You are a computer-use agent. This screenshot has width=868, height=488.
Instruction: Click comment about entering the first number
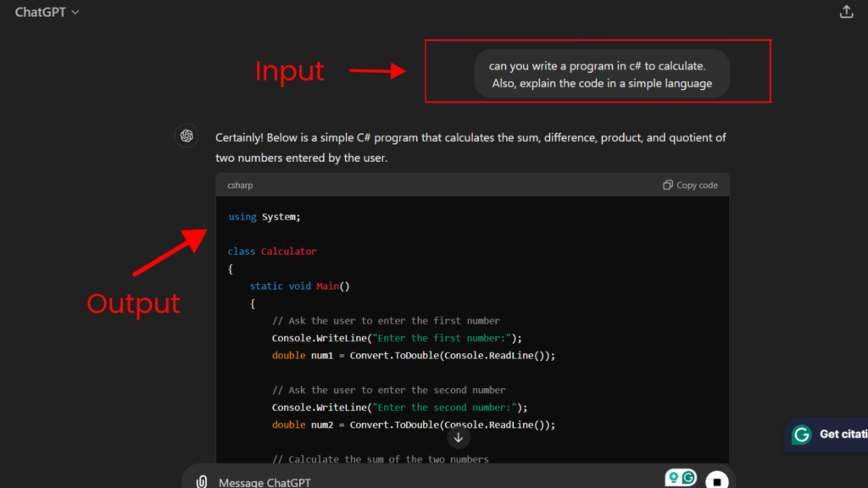pos(386,321)
